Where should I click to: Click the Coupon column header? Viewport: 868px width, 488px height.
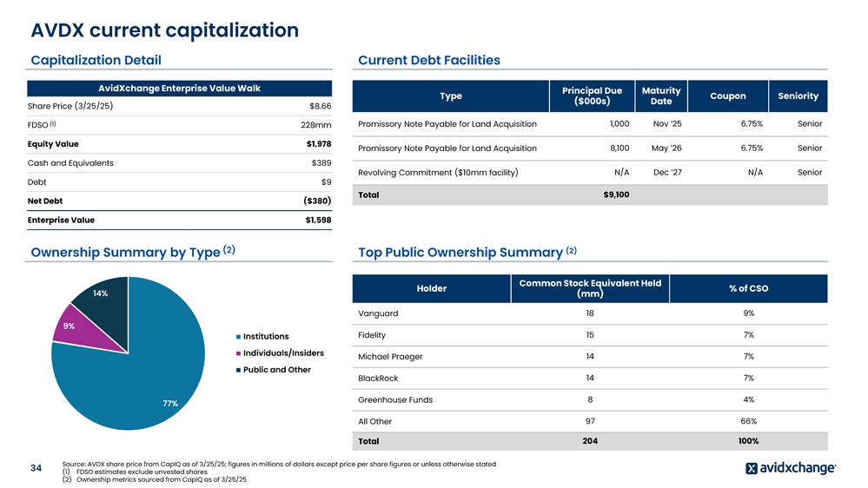(728, 96)
